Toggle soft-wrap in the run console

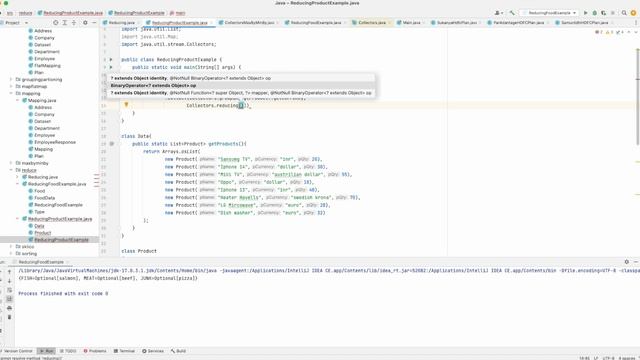(x=9, y=290)
